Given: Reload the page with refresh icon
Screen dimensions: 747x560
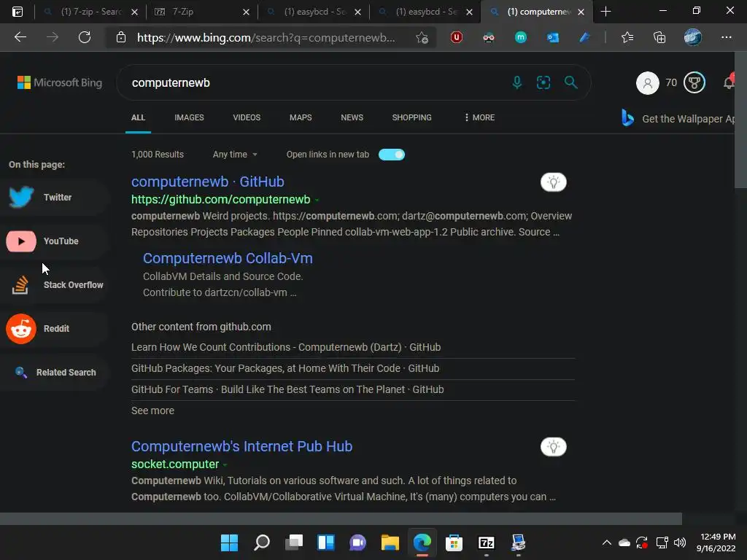Looking at the screenshot, I should point(85,37).
